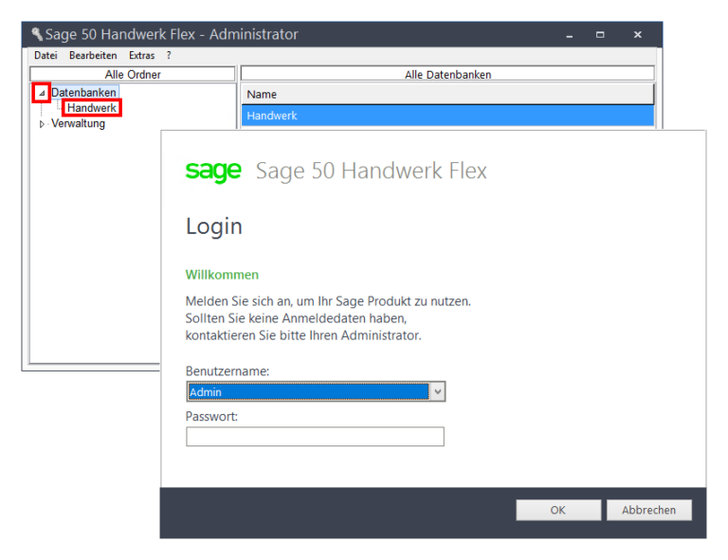The height and width of the screenshot is (560, 728).
Task: Open the Bearbeiten menu
Action: coord(93,56)
